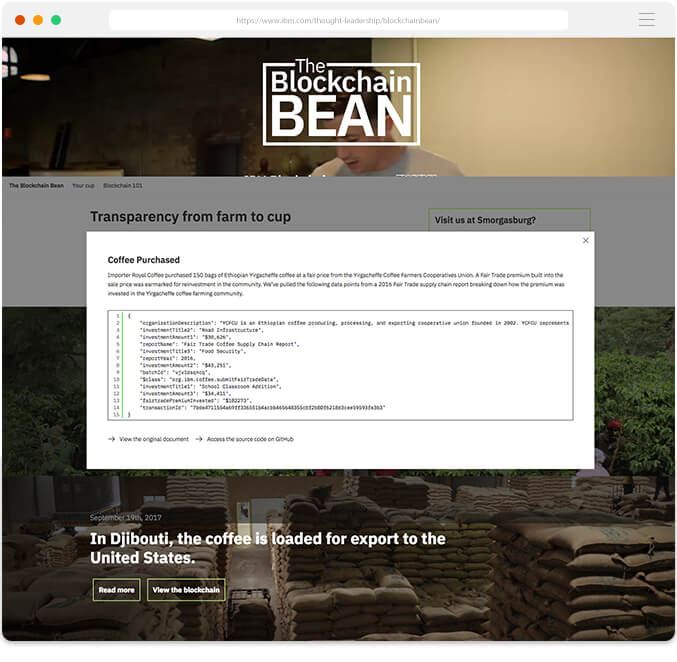677x662 pixels.
Task: Click the arrow icon before Access the source code
Action: point(199,439)
